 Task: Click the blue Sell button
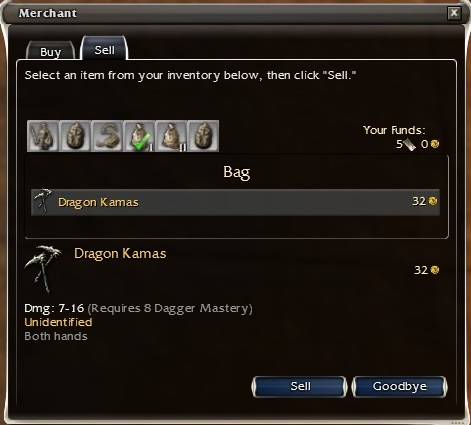click(300, 386)
